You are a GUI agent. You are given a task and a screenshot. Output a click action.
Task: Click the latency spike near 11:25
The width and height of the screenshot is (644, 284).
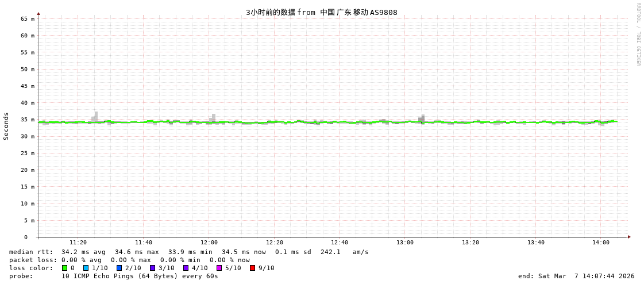click(x=95, y=117)
